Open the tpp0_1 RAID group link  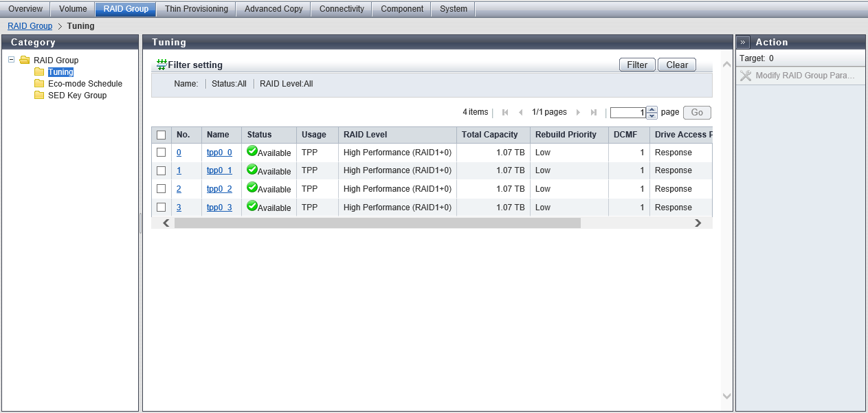[219, 170]
